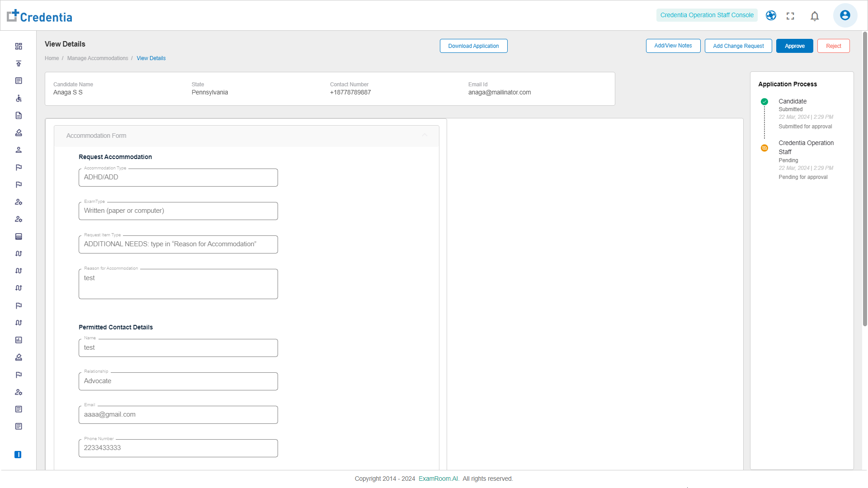
Task: Open the Relationship Advocate field
Action: 178,381
